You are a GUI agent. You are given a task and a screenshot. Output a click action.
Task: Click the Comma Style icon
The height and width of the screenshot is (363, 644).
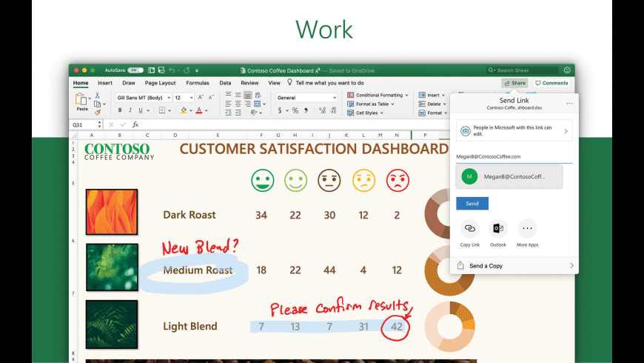click(x=306, y=110)
